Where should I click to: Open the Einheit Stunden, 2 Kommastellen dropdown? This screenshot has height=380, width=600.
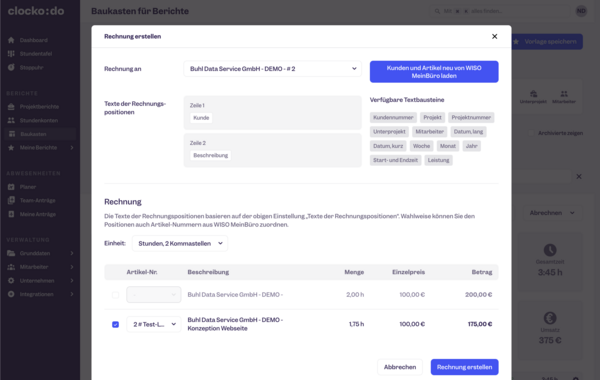coord(180,243)
